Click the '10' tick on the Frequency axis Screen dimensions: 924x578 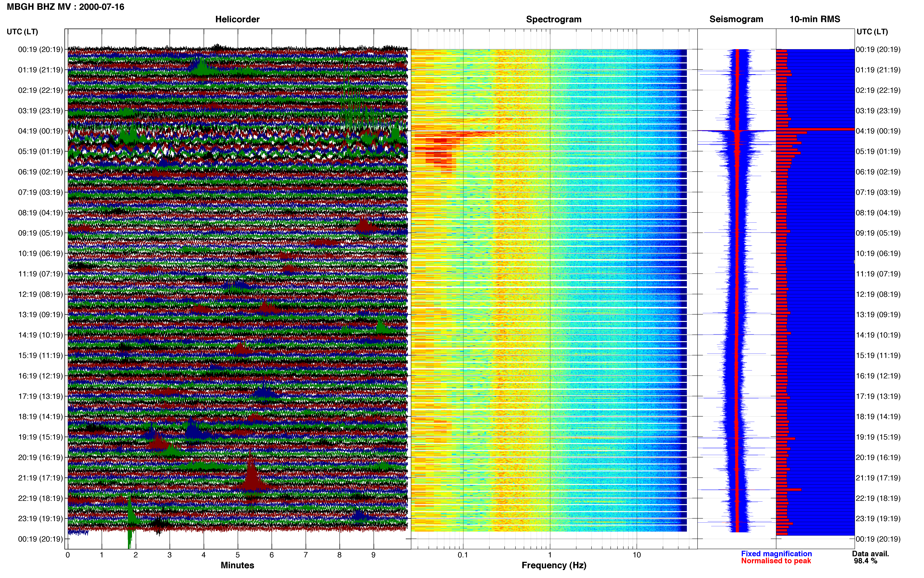coord(637,555)
